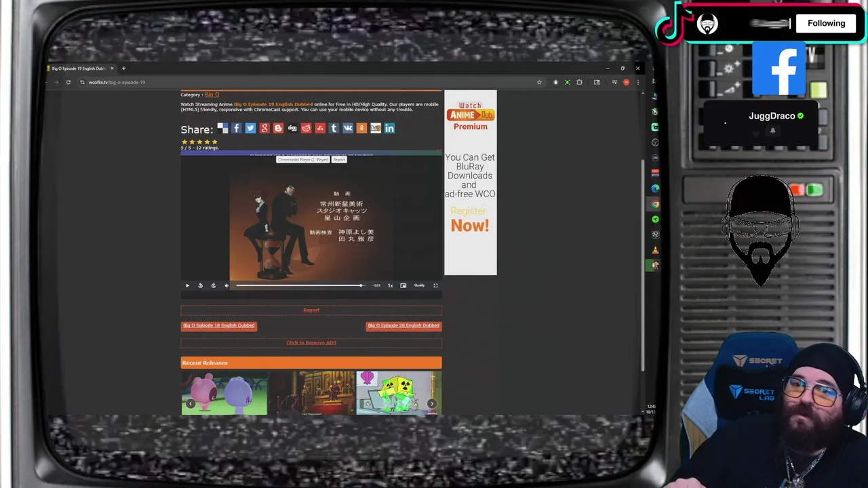Share the episode on LinkedIn
The image size is (868, 488).
point(389,128)
